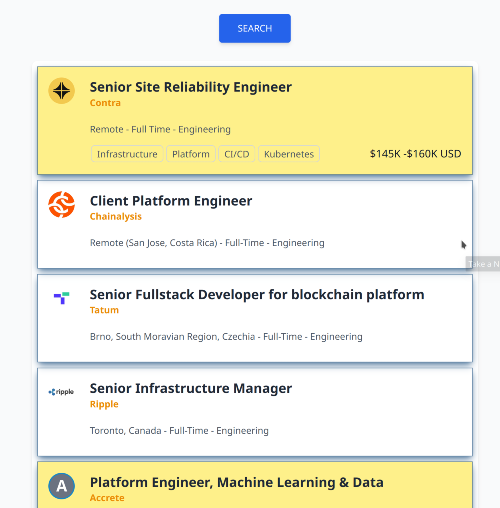Filter by the Infrastructure tag
This screenshot has height=508, width=500.
(x=127, y=154)
